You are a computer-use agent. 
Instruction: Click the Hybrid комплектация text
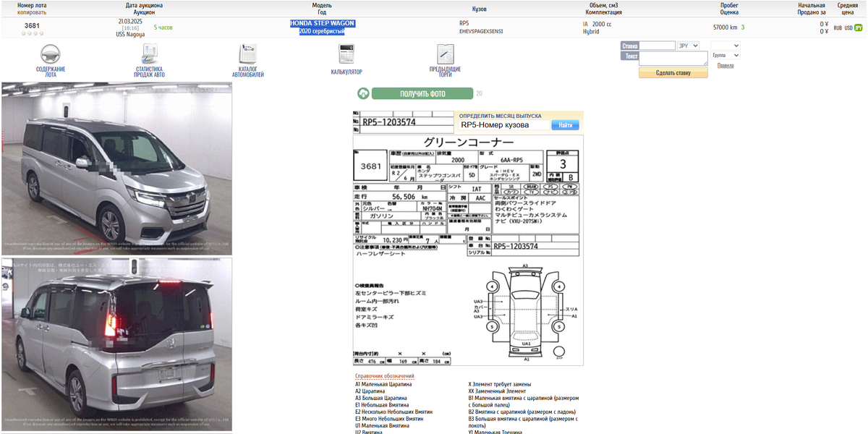591,31
